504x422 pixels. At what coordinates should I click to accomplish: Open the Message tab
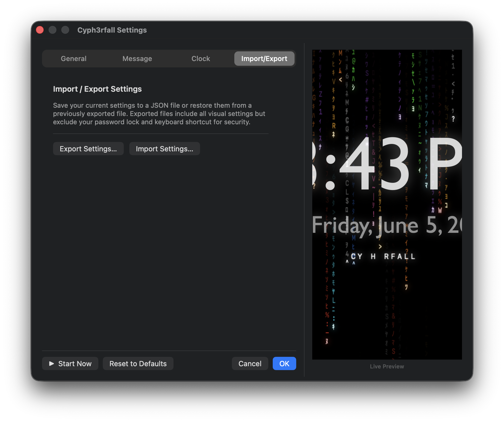pos(137,59)
